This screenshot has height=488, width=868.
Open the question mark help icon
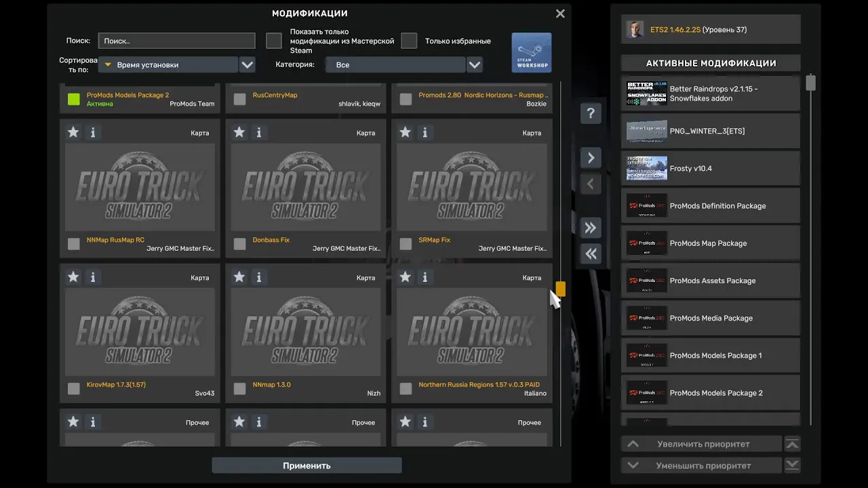(591, 113)
